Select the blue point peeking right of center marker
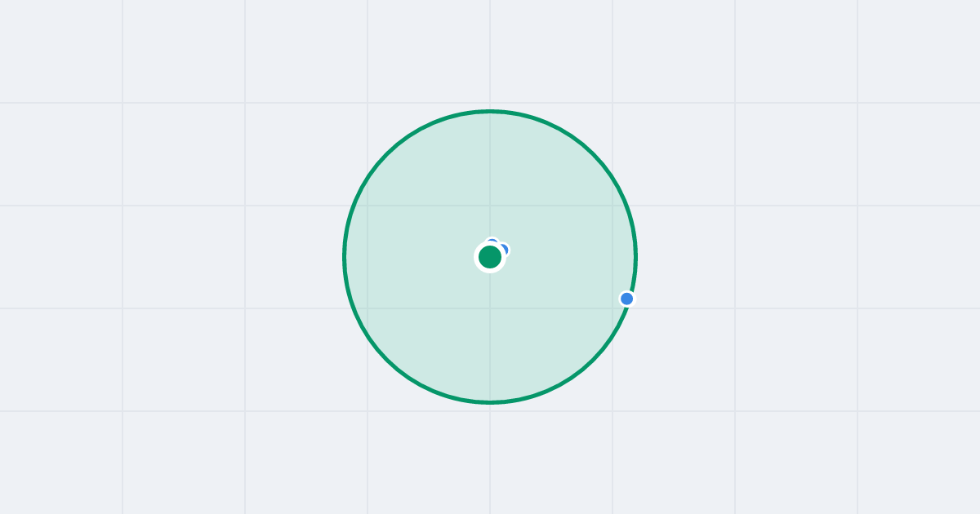The width and height of the screenshot is (980, 514). coord(504,250)
